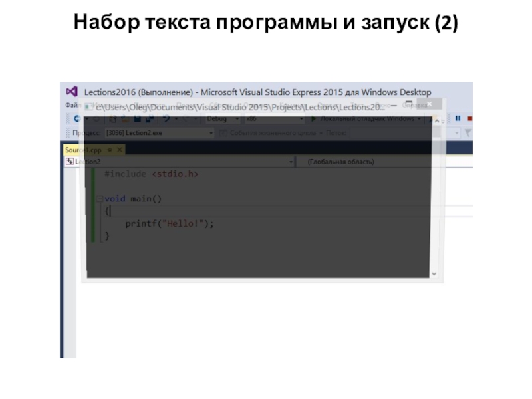
Task: Click the Navigate Backward arrow icon
Action: (x=78, y=119)
